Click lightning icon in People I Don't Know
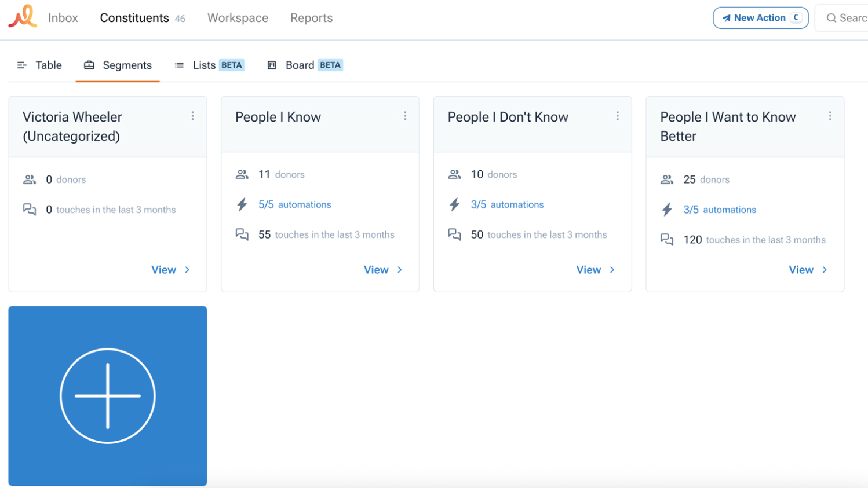 click(455, 204)
